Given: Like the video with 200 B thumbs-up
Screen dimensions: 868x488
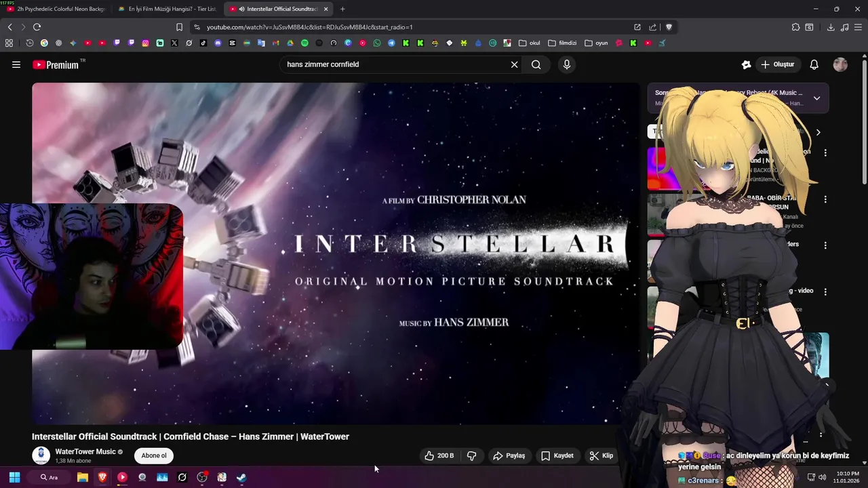Looking at the screenshot, I should pos(439,455).
